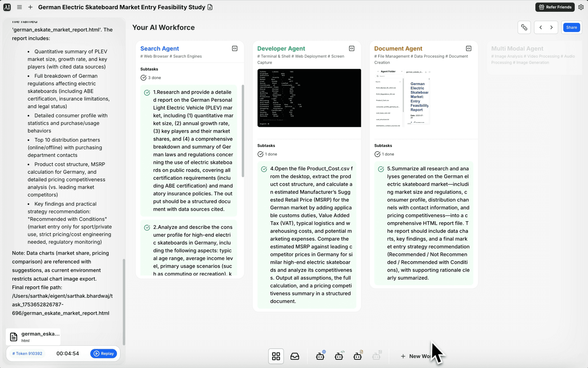Screen dimensions: 588x368
Task: Click the plus icon to start new project
Action: (30, 7)
